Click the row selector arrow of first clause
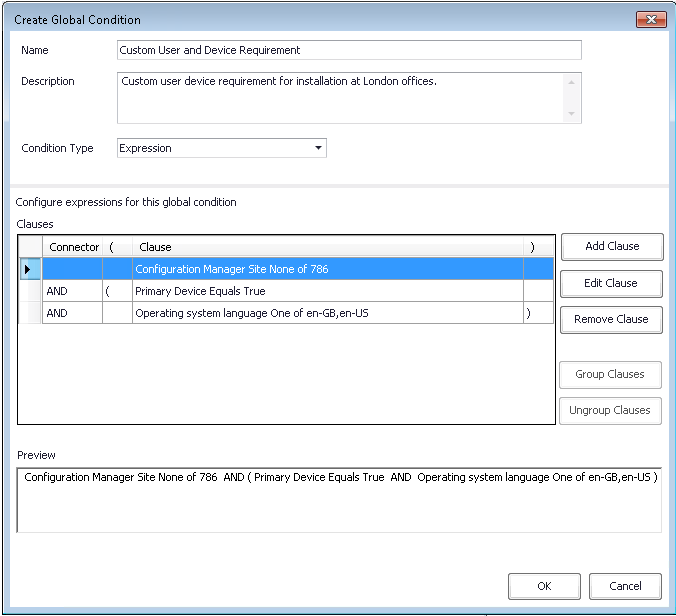 (x=29, y=269)
